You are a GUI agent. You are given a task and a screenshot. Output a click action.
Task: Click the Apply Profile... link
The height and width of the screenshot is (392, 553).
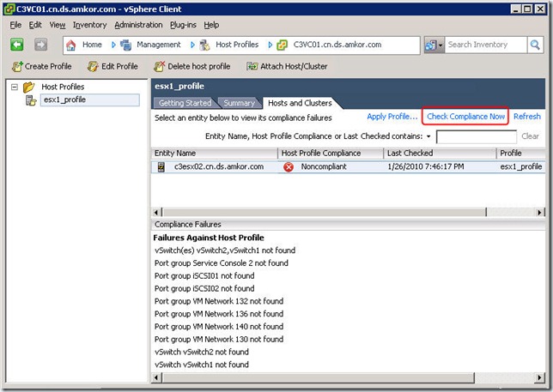(x=392, y=117)
